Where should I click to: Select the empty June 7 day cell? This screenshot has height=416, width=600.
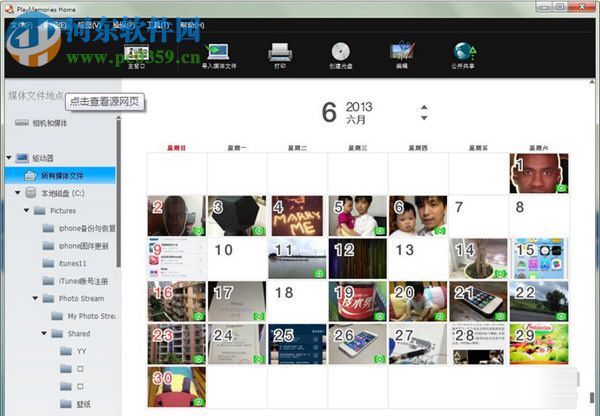point(478,216)
